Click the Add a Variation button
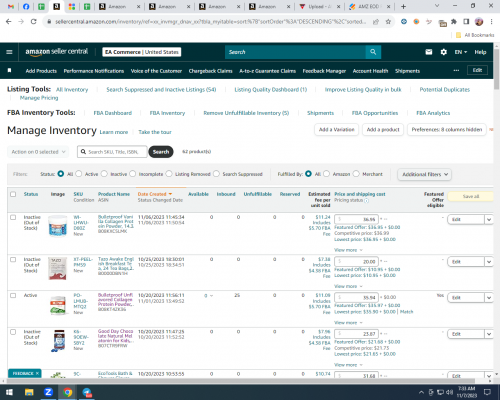The width and height of the screenshot is (500, 400). [x=336, y=129]
